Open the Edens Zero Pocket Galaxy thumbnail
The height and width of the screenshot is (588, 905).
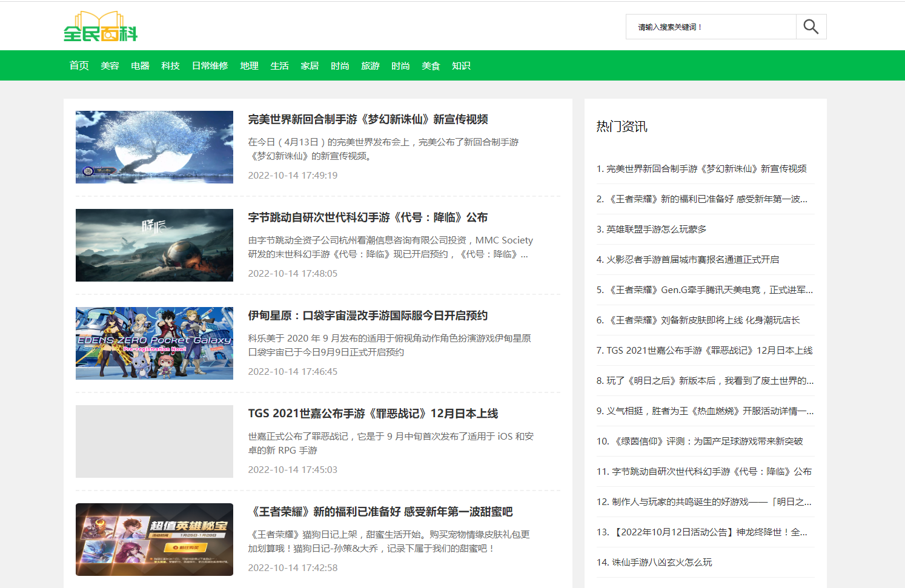tap(154, 343)
